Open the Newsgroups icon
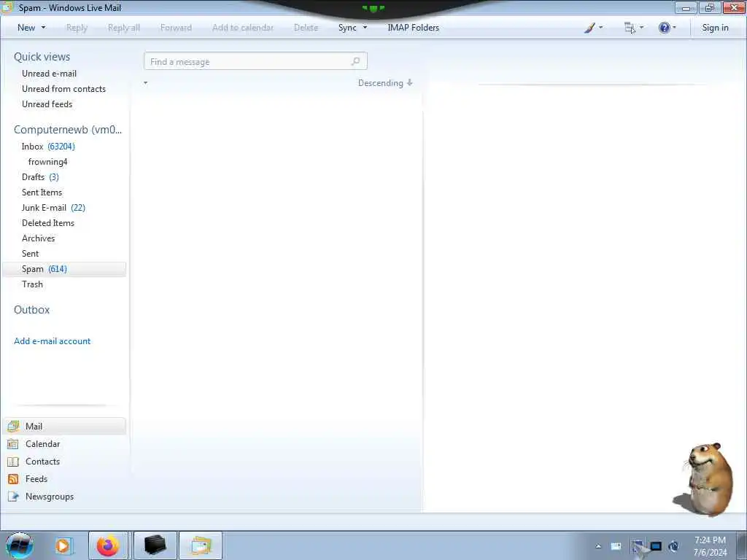747x560 pixels. point(13,497)
